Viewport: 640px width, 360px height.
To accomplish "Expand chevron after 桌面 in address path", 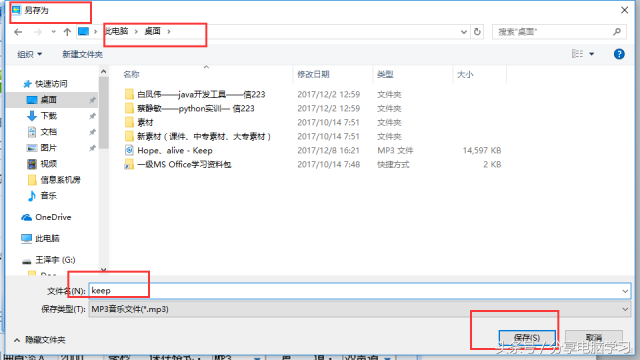I will pyautogui.click(x=169, y=31).
